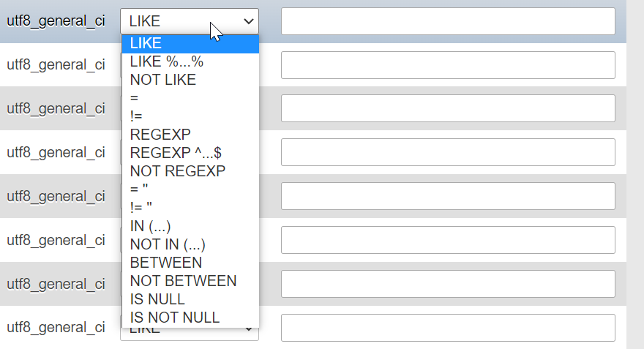Select NOT IN (...) operator
The height and width of the screenshot is (349, 644).
pyautogui.click(x=190, y=244)
